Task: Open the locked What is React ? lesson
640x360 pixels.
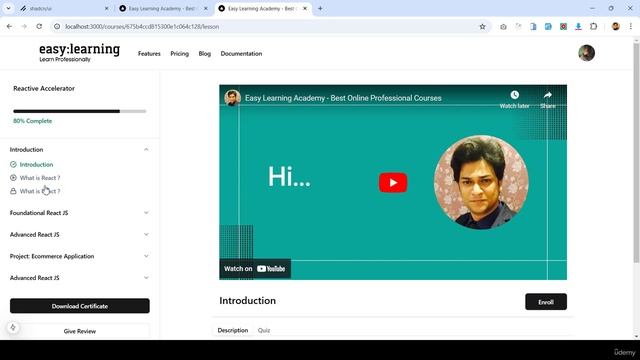Action: [40, 191]
